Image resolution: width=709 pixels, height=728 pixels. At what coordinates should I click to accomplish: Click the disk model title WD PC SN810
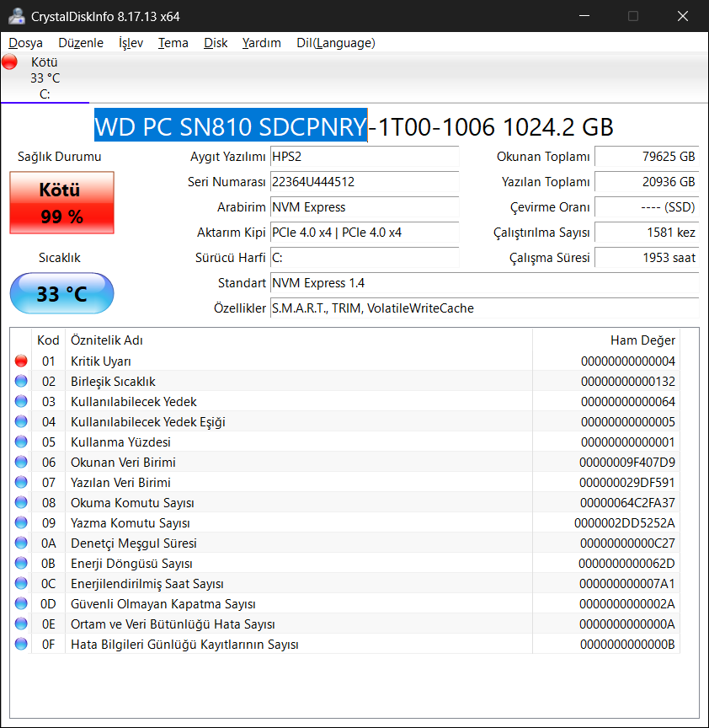pos(354,126)
